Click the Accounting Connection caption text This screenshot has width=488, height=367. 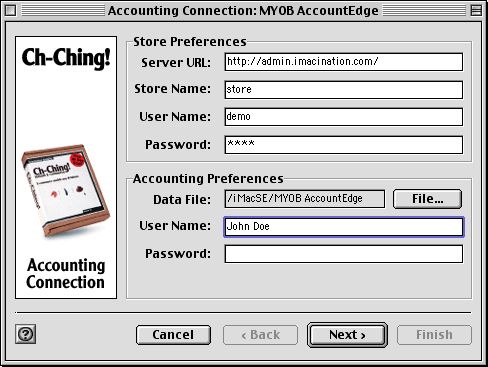tap(66, 274)
